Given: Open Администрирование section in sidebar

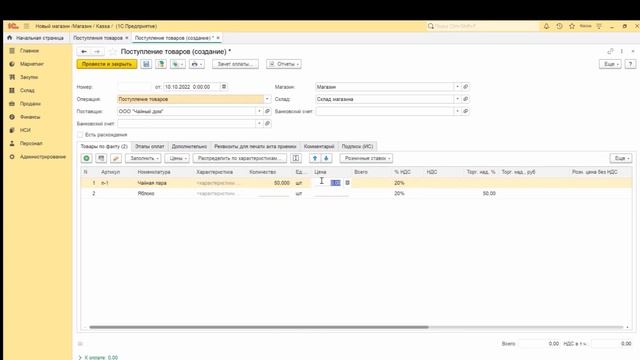Looking at the screenshot, I should coord(42,157).
